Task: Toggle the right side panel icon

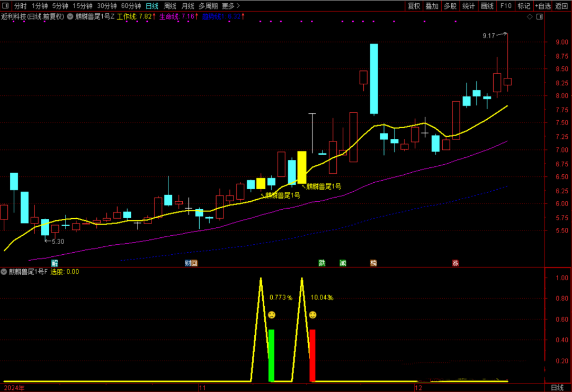Action: 539,16
